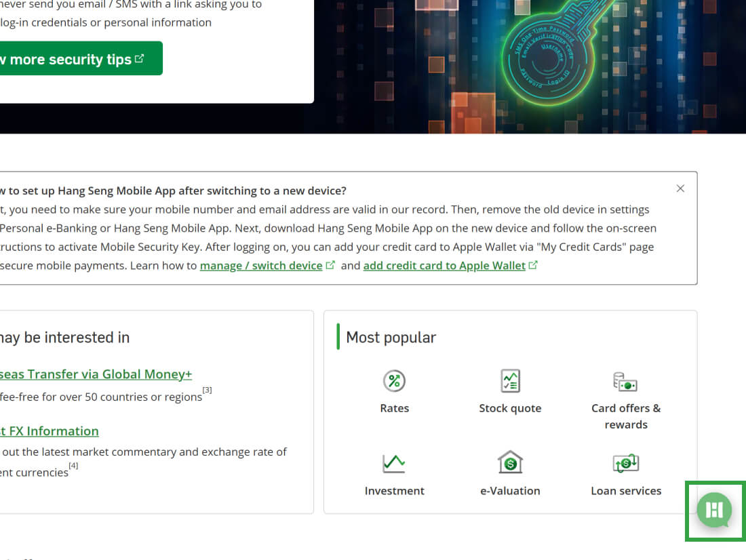Click the Hang Seng Mobile App question heading
Viewport: 746px width, 560px height.
[173, 191]
